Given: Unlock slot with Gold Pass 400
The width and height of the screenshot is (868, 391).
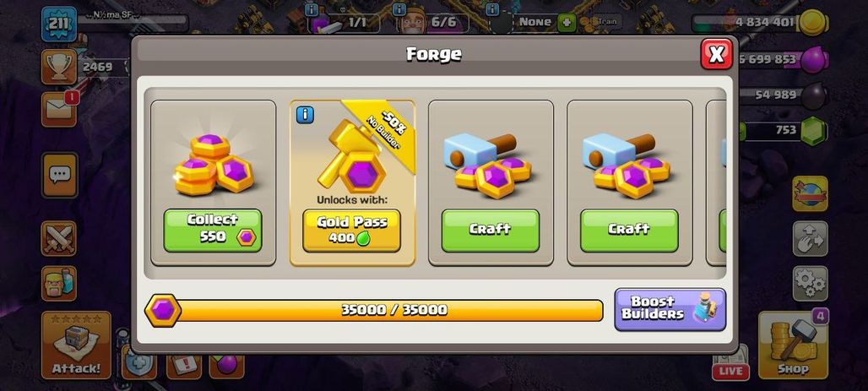Looking at the screenshot, I should click(351, 231).
